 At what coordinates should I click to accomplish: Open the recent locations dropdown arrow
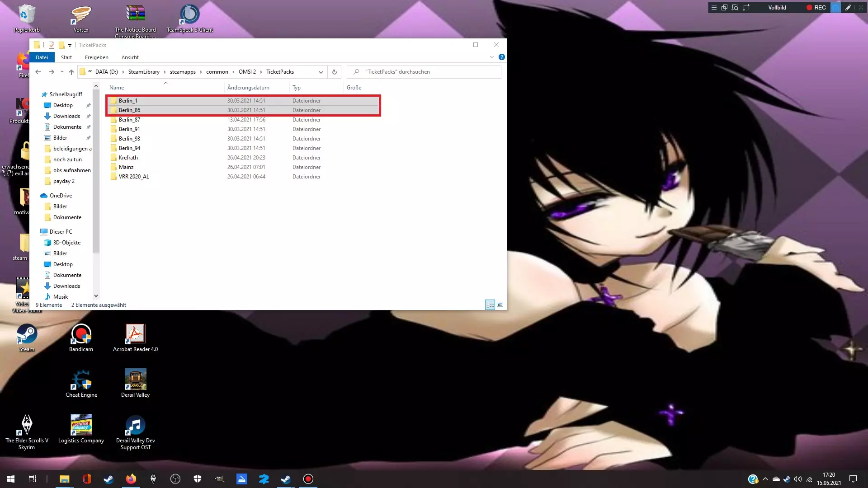62,72
